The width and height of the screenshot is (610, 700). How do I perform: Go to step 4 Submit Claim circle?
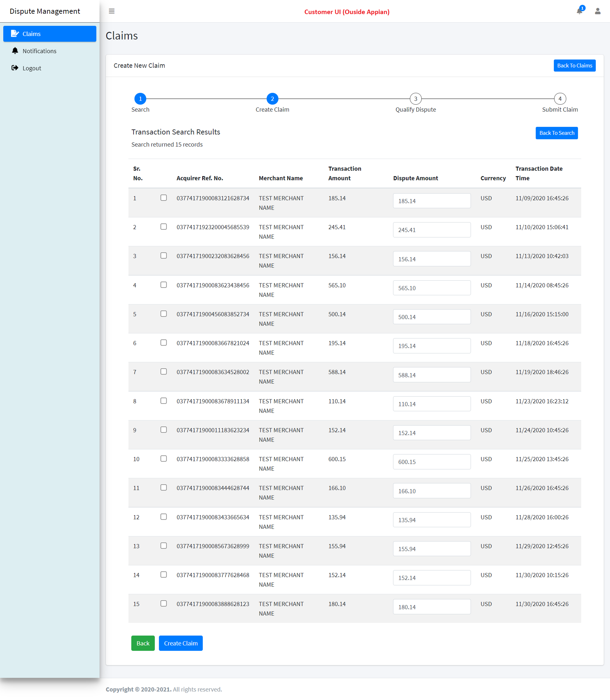point(560,99)
